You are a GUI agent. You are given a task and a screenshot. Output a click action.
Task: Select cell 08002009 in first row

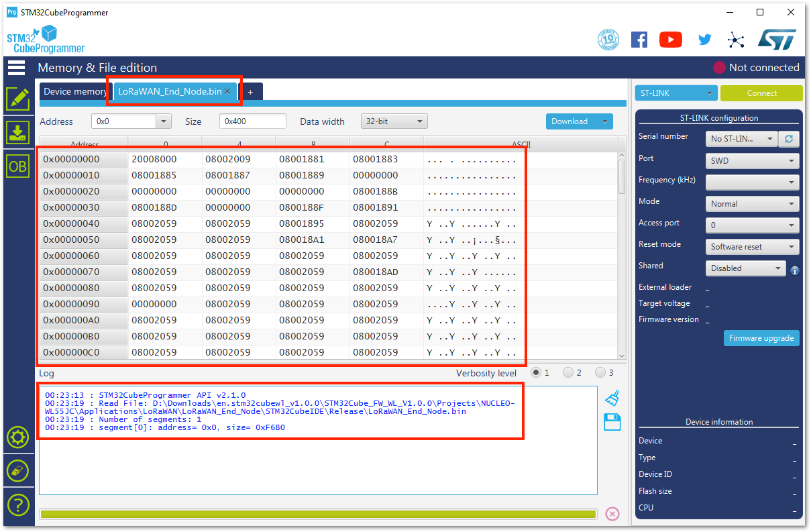coord(239,160)
